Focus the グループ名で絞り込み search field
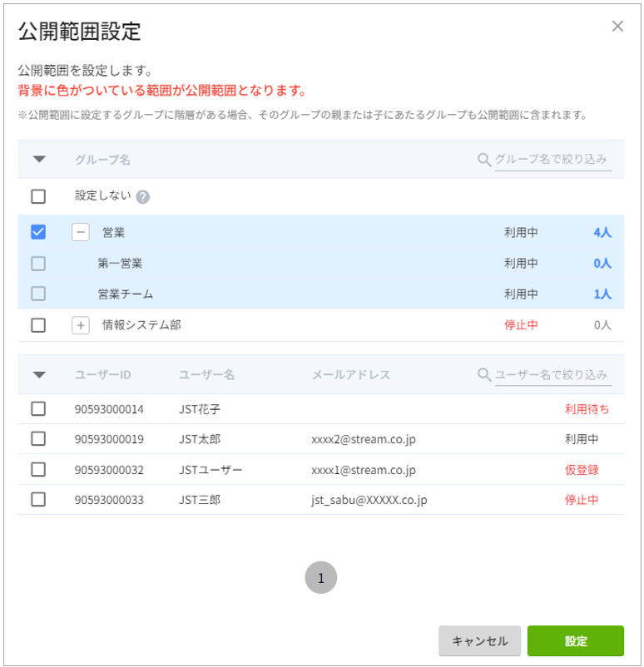The image size is (644, 667). coord(552,160)
